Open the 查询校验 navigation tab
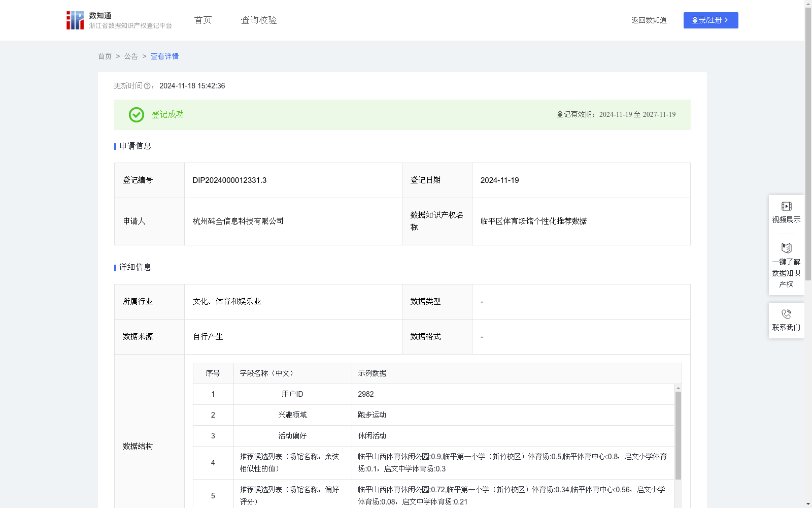Screen dimensions: 812x508 pos(259,20)
